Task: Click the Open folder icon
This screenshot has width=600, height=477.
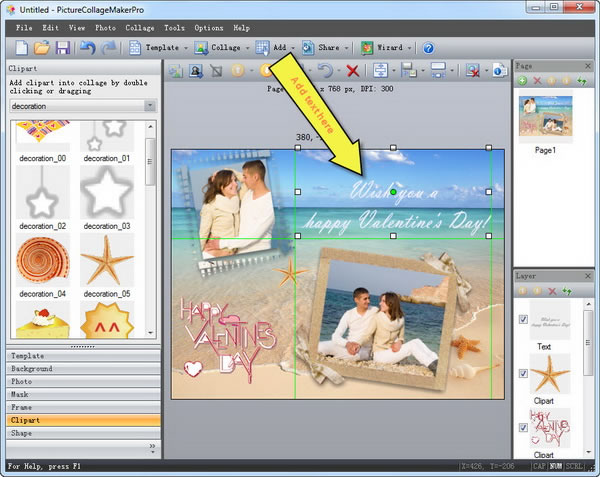Action: point(42,47)
